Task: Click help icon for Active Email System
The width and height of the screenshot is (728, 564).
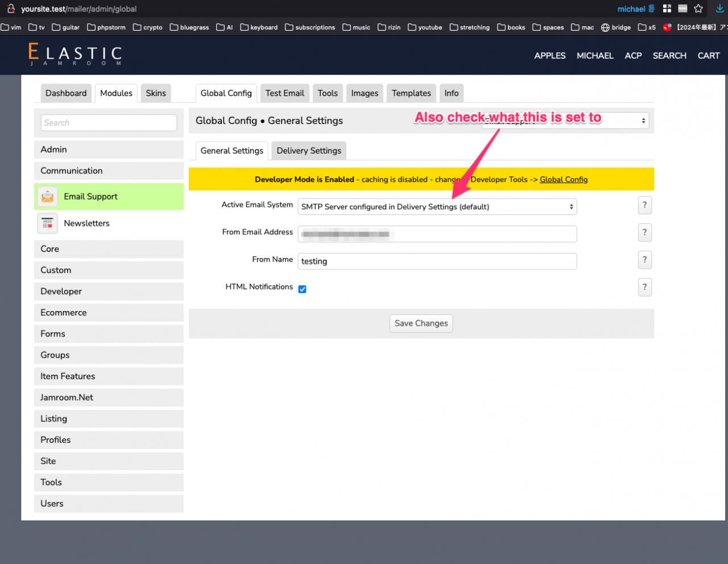Action: [644, 205]
